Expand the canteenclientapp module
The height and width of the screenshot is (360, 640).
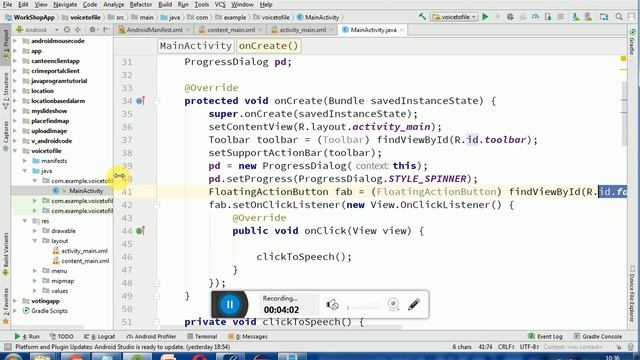coord(15,61)
